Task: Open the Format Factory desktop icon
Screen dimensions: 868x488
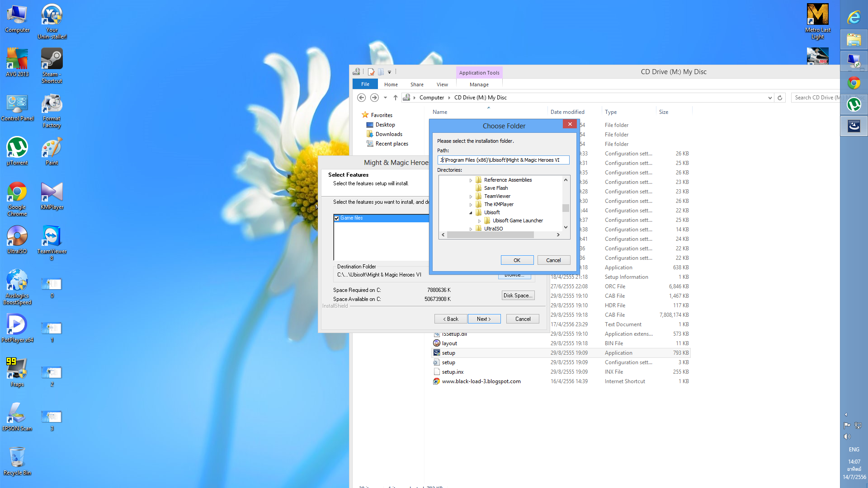Action: [x=52, y=104]
